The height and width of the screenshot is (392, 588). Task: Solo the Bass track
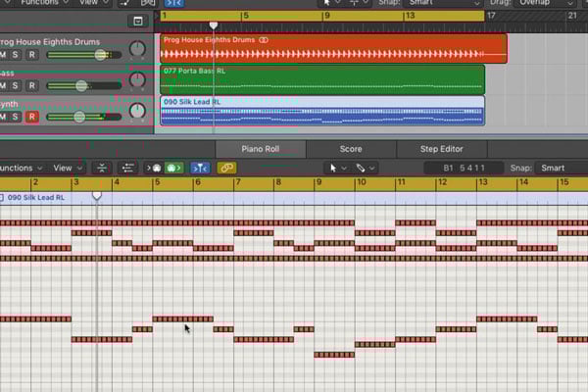(x=17, y=86)
